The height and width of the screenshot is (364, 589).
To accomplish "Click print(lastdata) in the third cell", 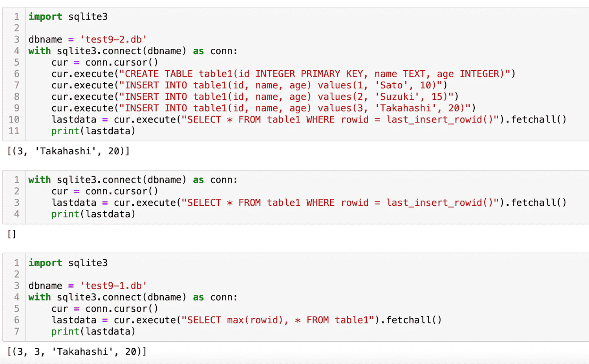I will click(93, 331).
